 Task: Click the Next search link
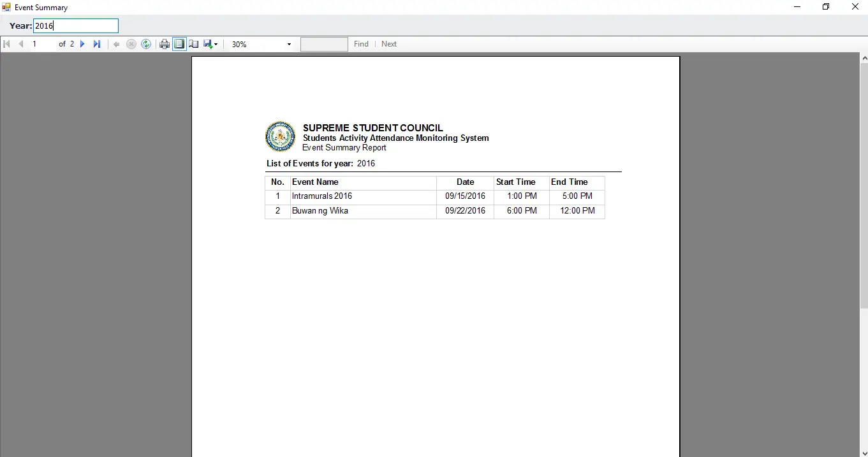[389, 44]
